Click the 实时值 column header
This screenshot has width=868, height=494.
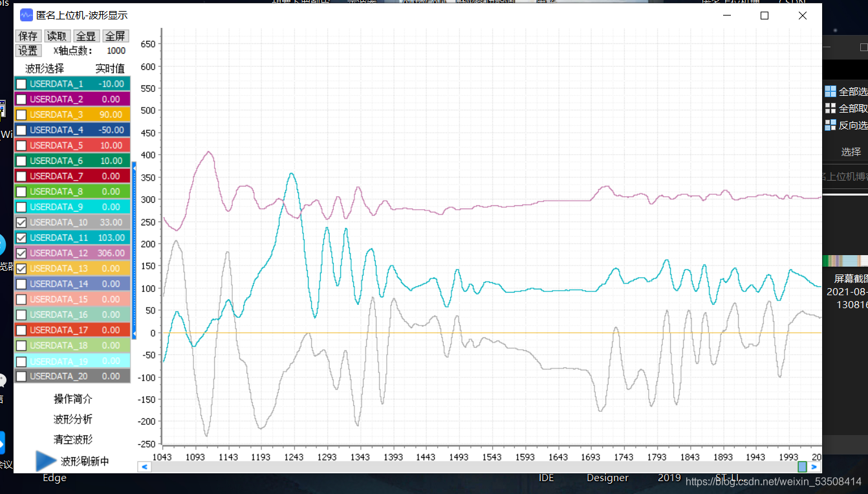(x=110, y=69)
